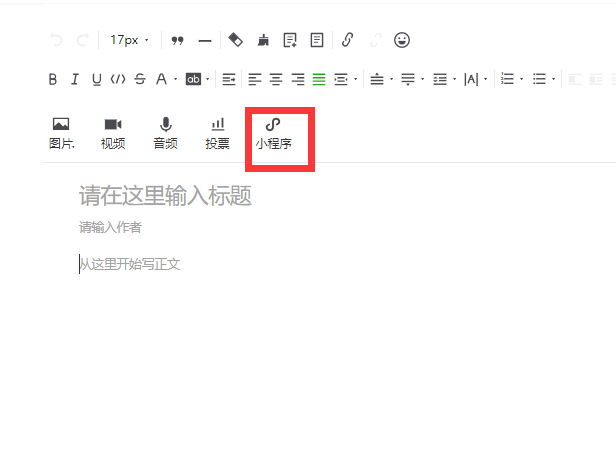Expand the side indent dropdown arrow

356,79
